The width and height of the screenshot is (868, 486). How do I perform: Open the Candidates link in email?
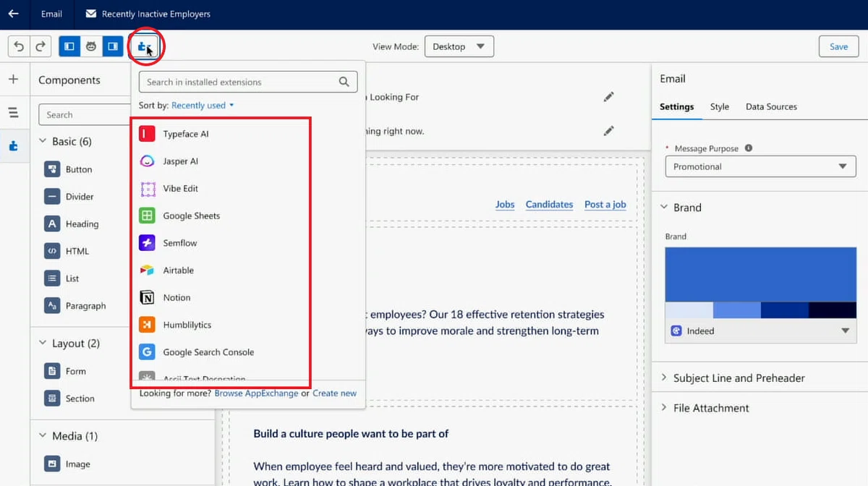[x=549, y=205]
